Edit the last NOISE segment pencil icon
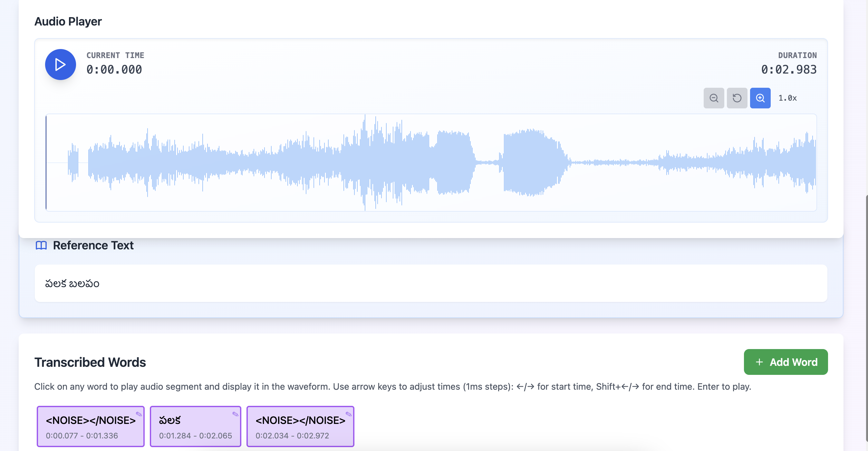This screenshot has width=868, height=451. click(348, 414)
